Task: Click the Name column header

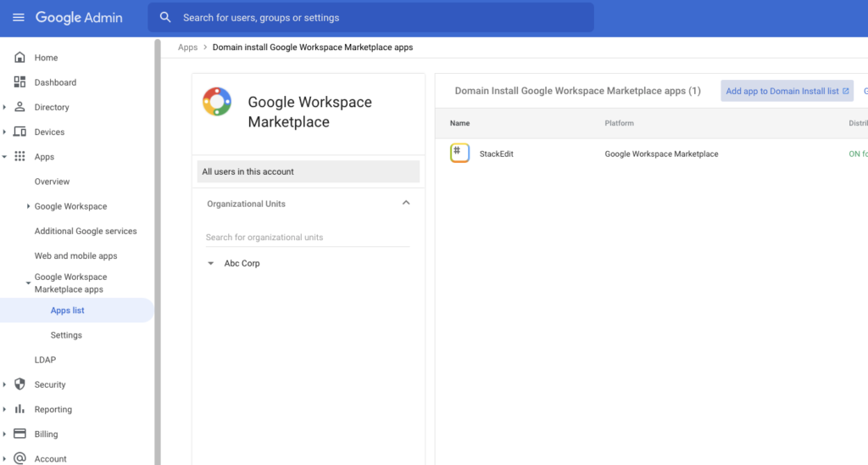Action: (x=459, y=123)
